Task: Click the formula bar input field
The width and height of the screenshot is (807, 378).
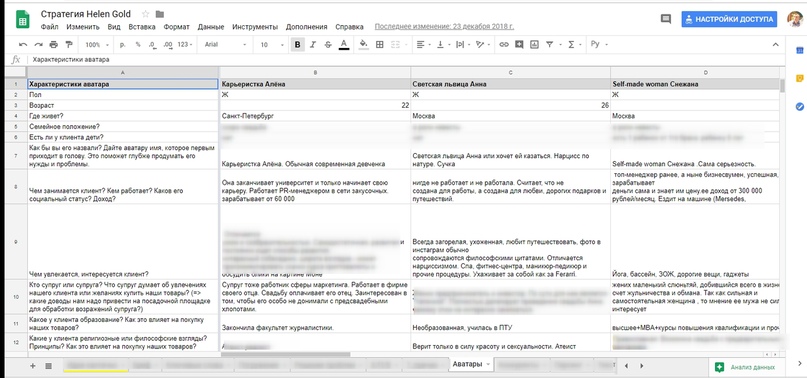Action: point(407,60)
